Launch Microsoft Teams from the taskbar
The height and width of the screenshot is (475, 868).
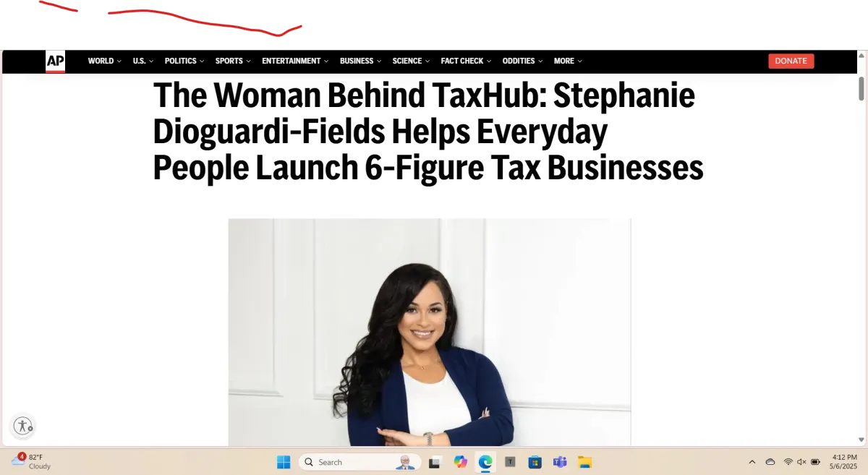coord(559,462)
